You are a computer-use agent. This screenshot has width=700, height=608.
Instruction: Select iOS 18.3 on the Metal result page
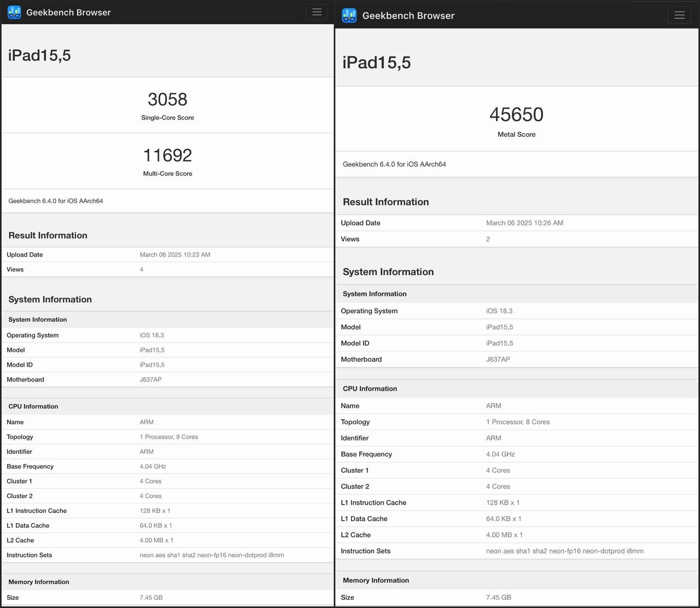coord(499,311)
